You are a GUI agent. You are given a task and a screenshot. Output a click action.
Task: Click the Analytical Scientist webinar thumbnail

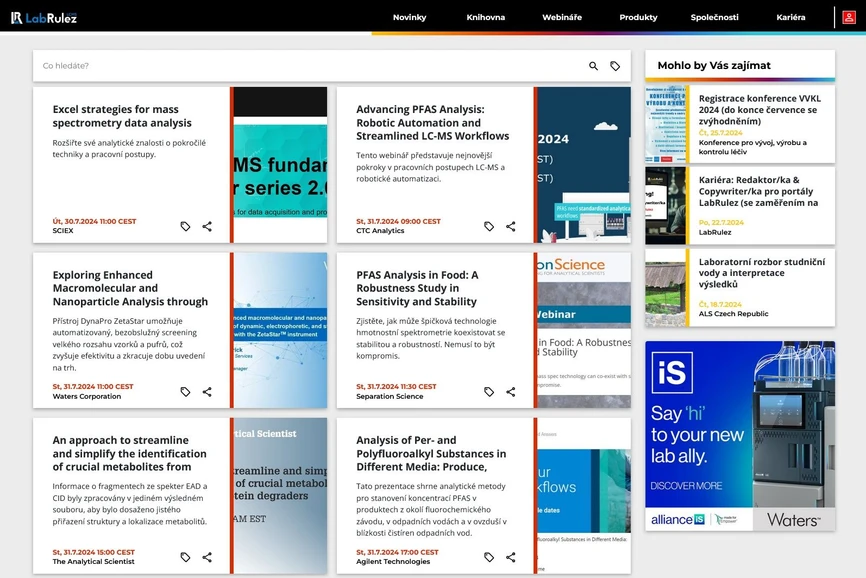coord(281,495)
